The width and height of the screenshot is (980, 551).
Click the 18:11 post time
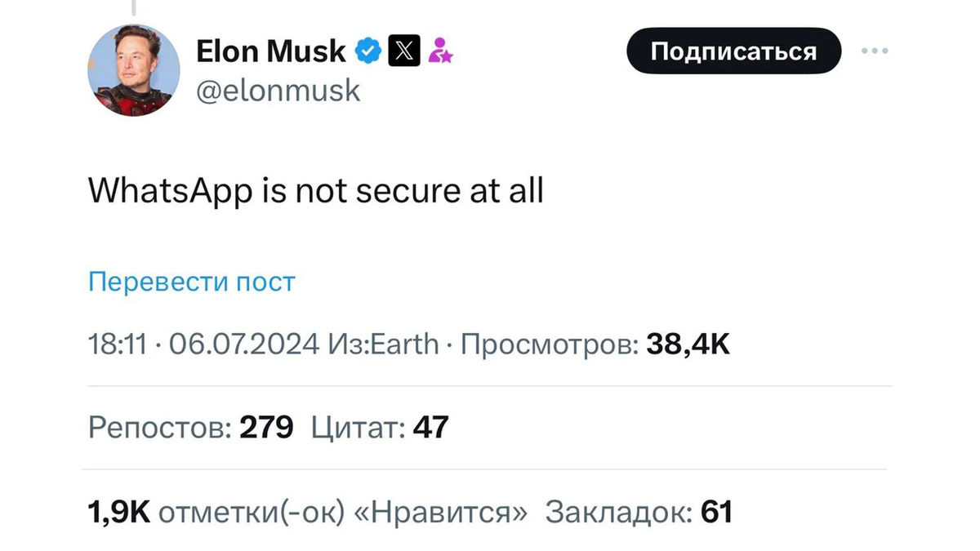pyautogui.click(x=117, y=344)
